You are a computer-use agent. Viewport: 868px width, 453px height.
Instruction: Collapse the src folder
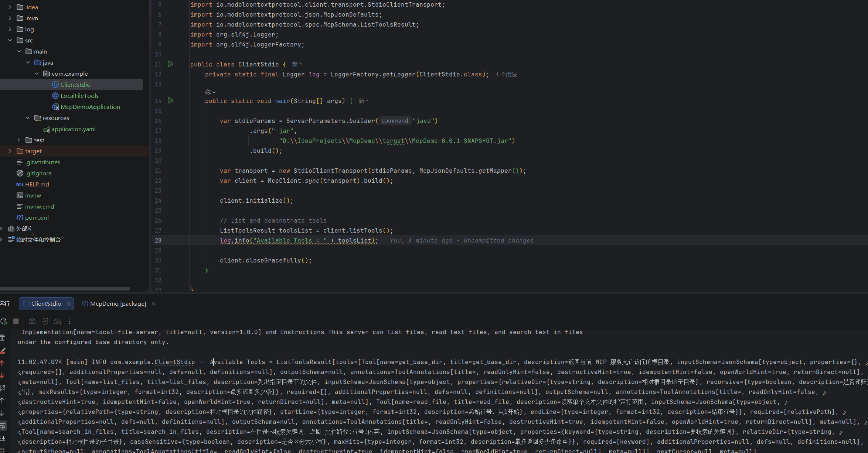pos(10,40)
